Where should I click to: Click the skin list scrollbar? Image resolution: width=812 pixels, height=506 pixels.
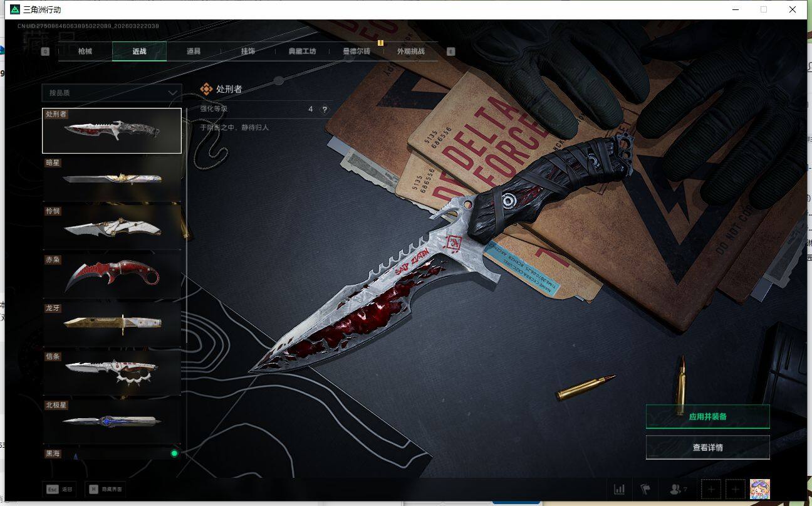186,226
